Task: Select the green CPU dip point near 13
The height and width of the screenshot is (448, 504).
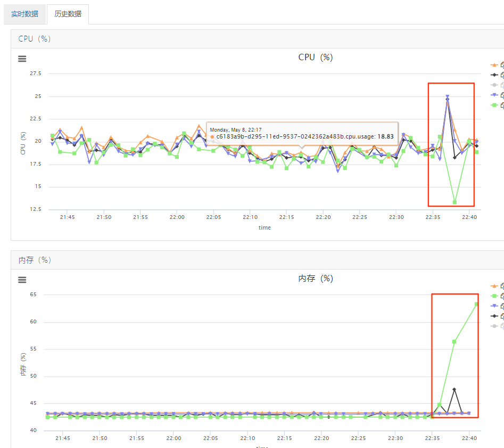Action: (455, 202)
